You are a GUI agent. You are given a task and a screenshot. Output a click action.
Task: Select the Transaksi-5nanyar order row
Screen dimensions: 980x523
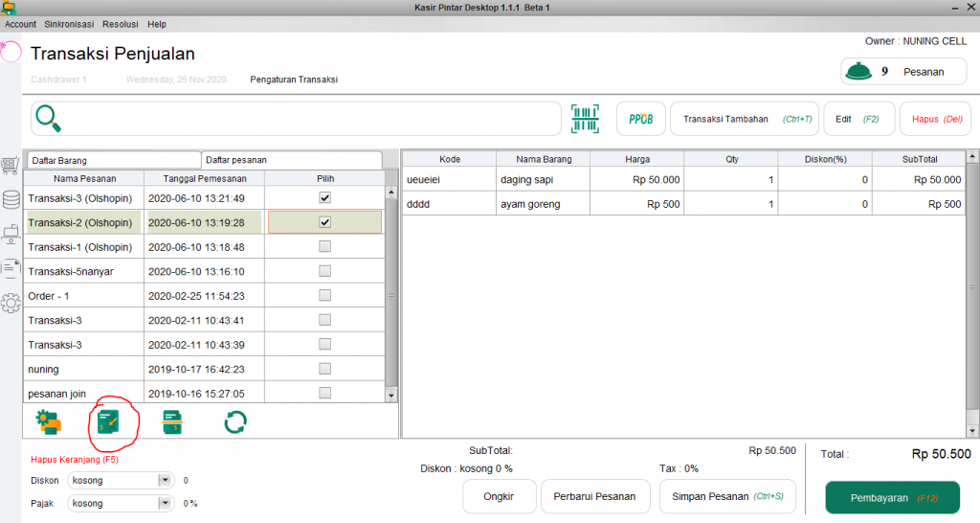[205, 271]
